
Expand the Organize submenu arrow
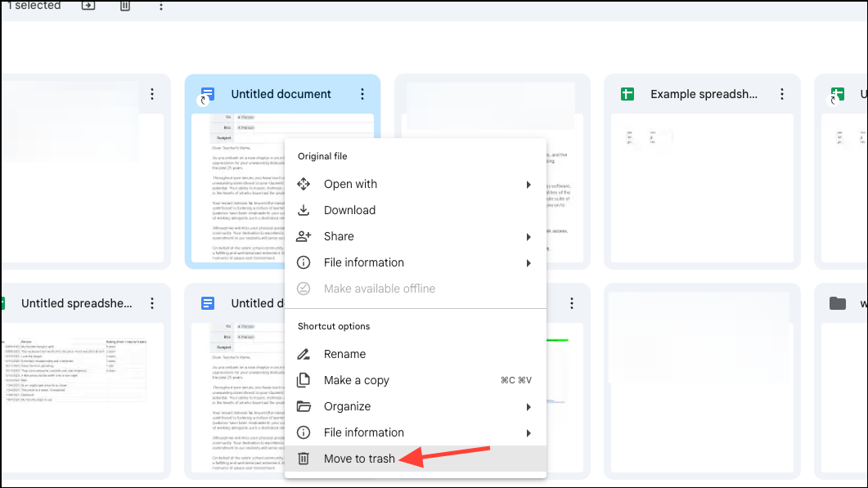pos(528,407)
